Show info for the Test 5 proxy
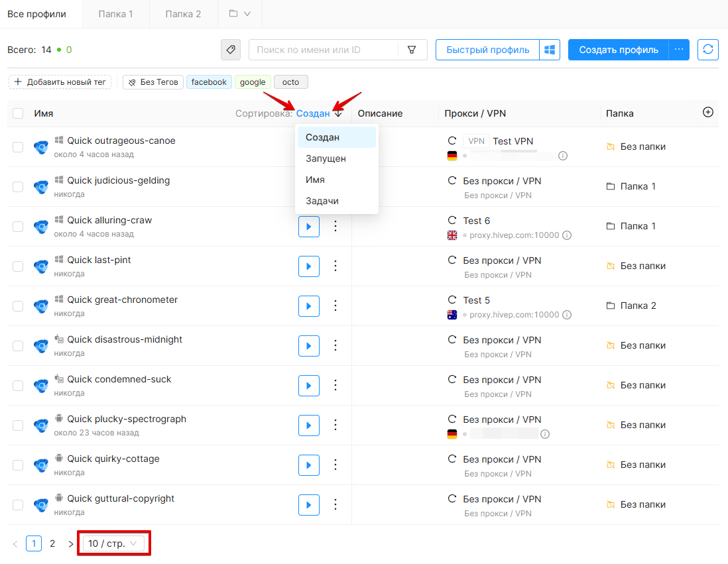The height and width of the screenshot is (564, 728). pyautogui.click(x=567, y=315)
